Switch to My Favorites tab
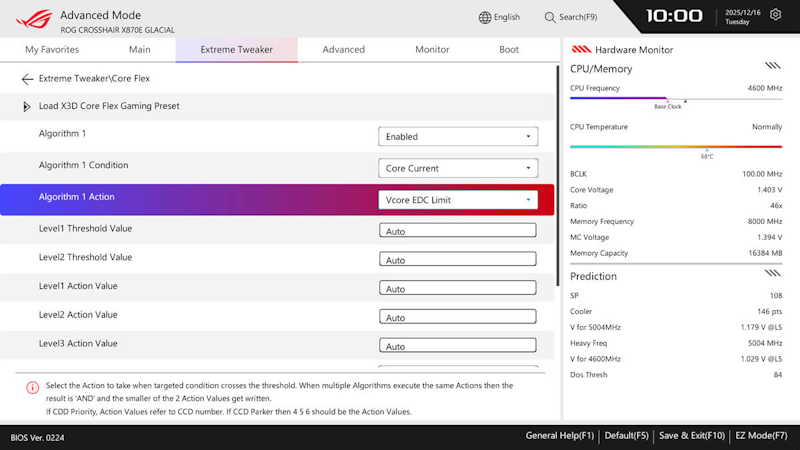This screenshot has width=800, height=450. pyautogui.click(x=52, y=49)
